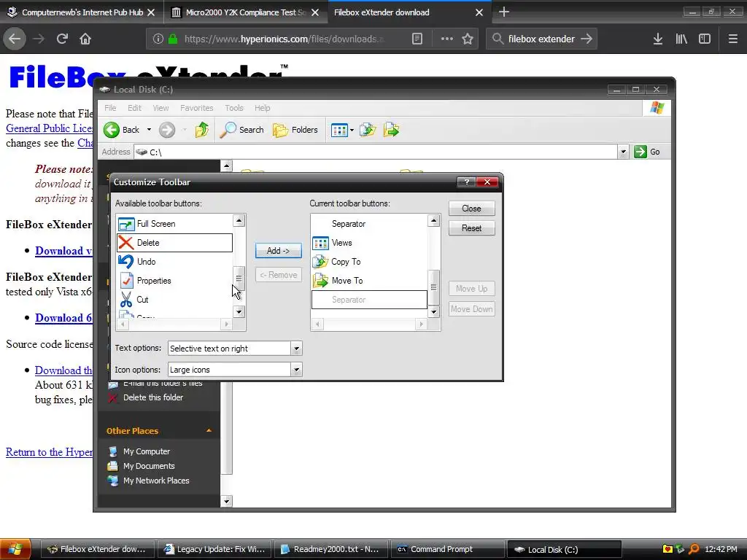The height and width of the screenshot is (560, 747).
Task: Switch to Readmey2000.txt Notepad taskbar item
Action: pyautogui.click(x=331, y=550)
